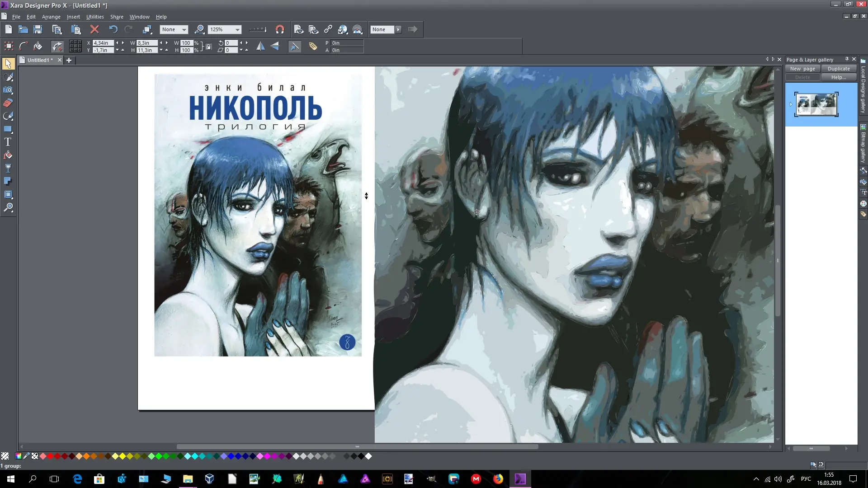Viewport: 868px width, 488px height.
Task: Click the Duplicate button in page gallery
Action: pos(839,69)
